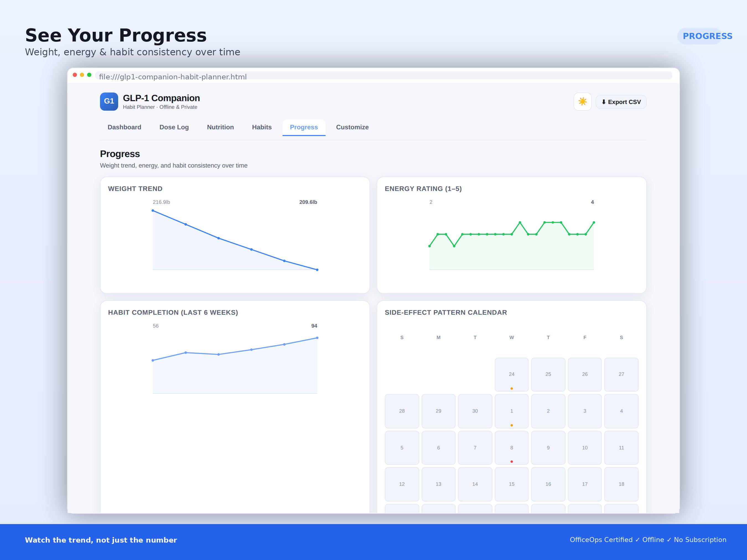Toggle the sun light/dark theme button
Image resolution: width=747 pixels, height=560 pixels.
click(x=583, y=101)
